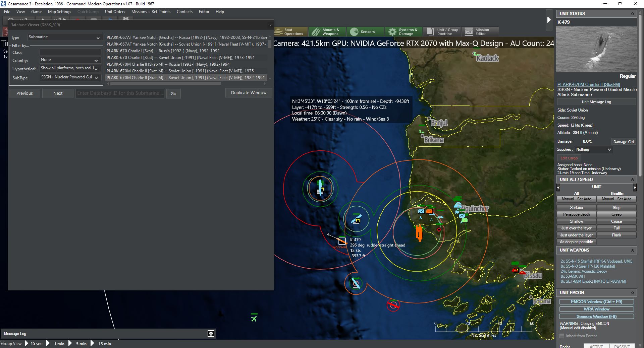
Task: Open SS-N-9 Siren weapon link
Action: coord(588,266)
